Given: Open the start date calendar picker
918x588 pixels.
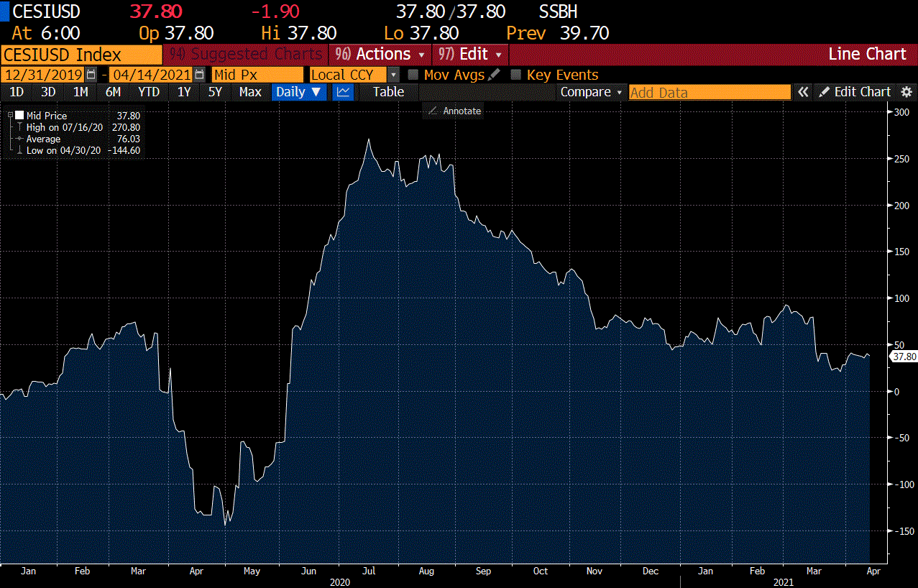Looking at the screenshot, I should [x=91, y=75].
